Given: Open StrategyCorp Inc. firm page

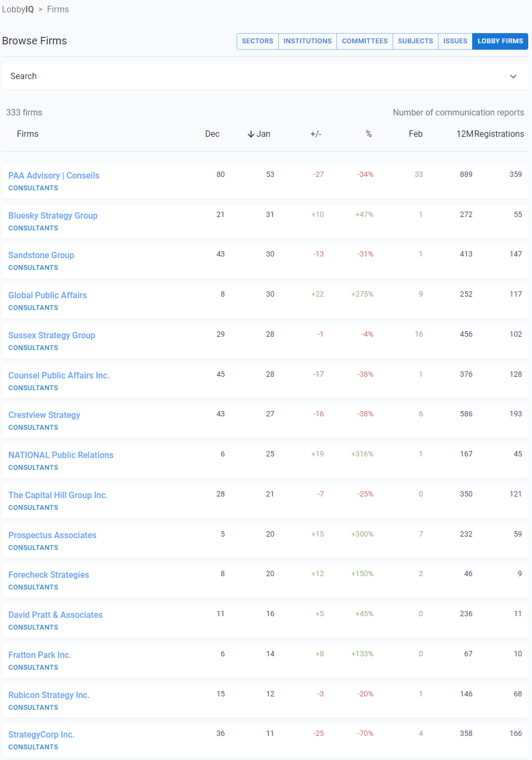Looking at the screenshot, I should 41,734.
